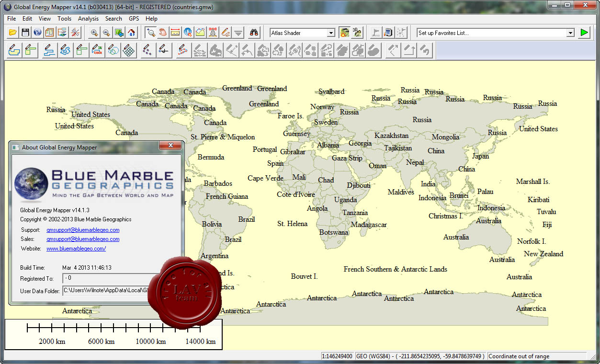This screenshot has width=600, height=364.
Task: Click the map page icon beside the globe
Action: pyautogui.click(x=50, y=33)
